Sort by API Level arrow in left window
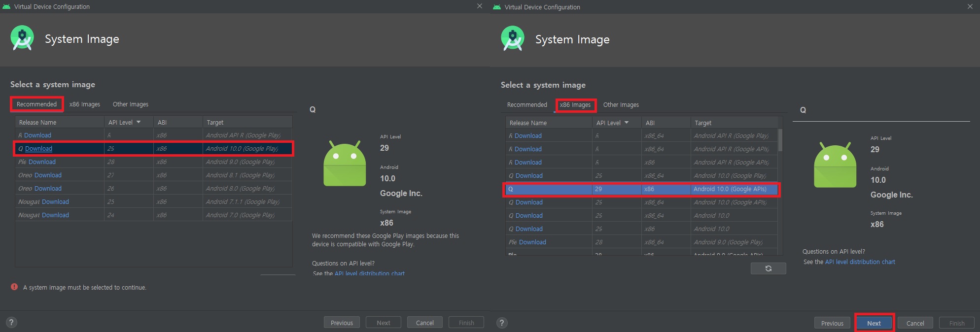Image resolution: width=980 pixels, height=332 pixels. [139, 122]
